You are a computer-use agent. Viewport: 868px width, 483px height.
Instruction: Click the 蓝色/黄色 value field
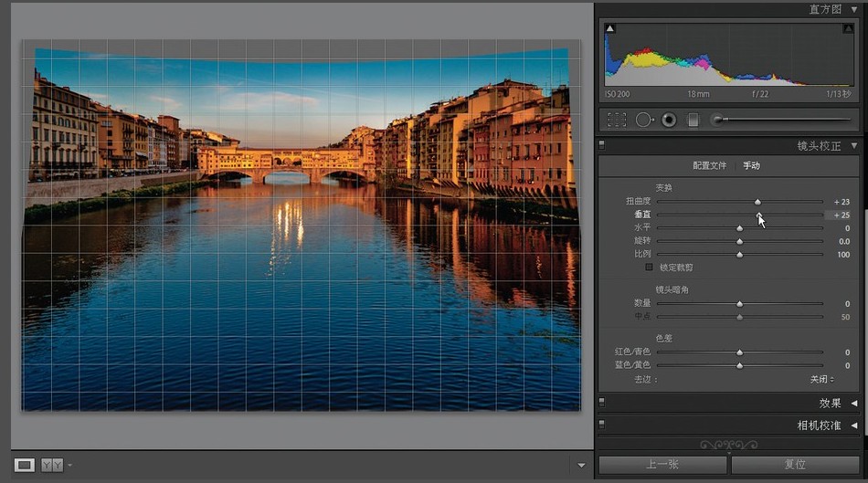tap(847, 365)
